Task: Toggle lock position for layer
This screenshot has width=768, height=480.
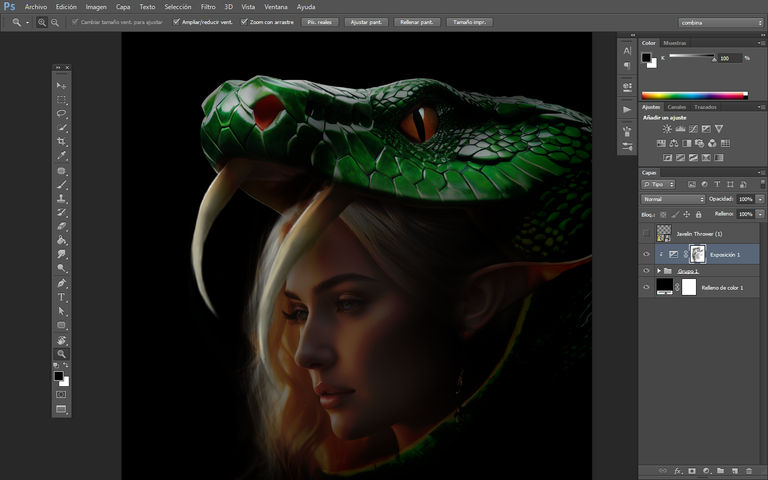Action: [x=687, y=215]
